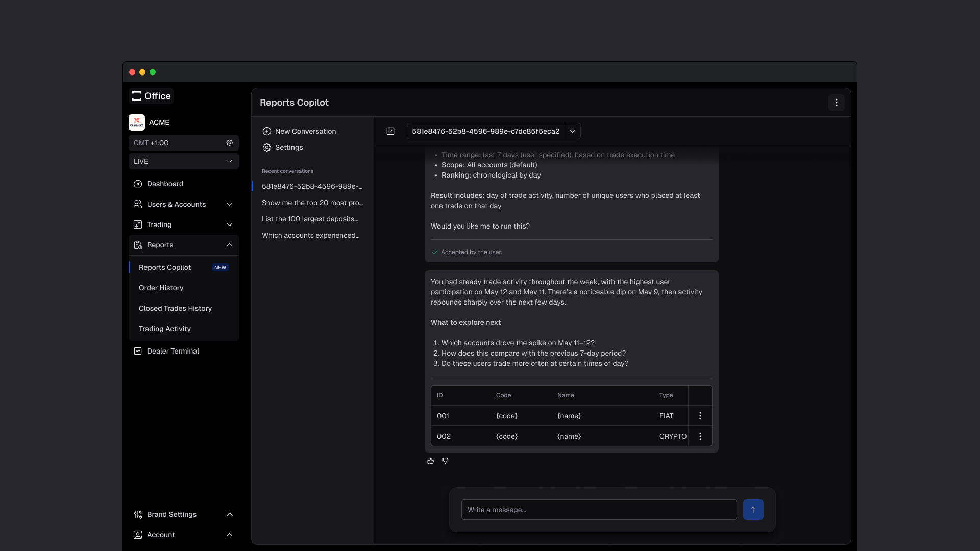Open timezone settings gear icon
The width and height of the screenshot is (980, 551).
(x=230, y=143)
